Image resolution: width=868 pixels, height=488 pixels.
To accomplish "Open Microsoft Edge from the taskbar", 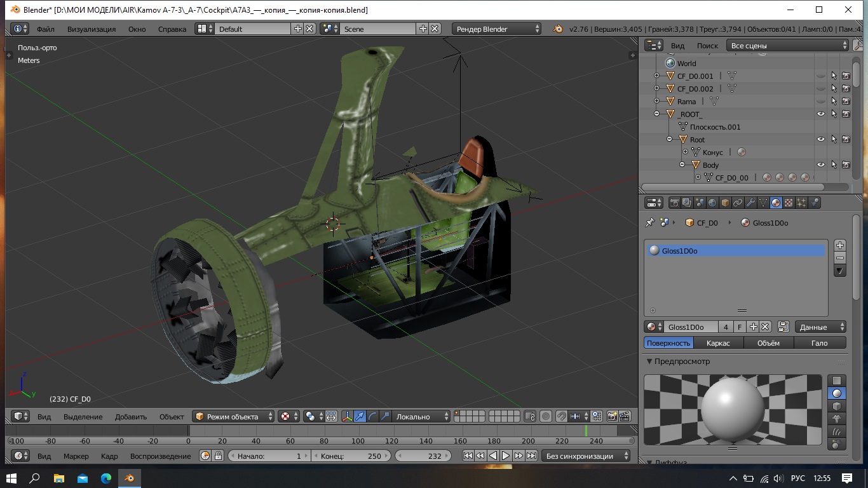I will tap(105, 478).
